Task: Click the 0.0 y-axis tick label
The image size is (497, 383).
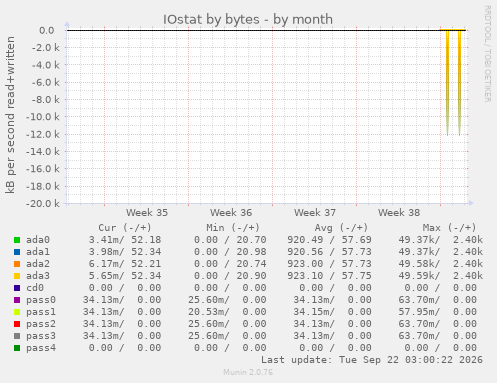Action: pos(47,30)
